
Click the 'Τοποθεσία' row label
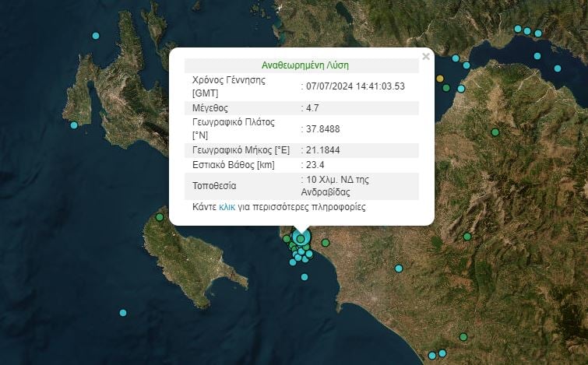click(214, 186)
